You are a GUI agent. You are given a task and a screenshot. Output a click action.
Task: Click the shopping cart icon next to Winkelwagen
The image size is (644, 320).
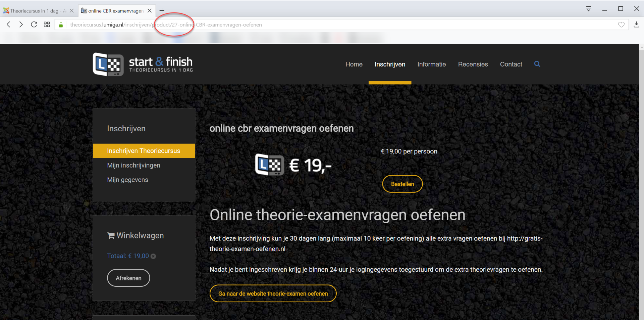coord(111,235)
